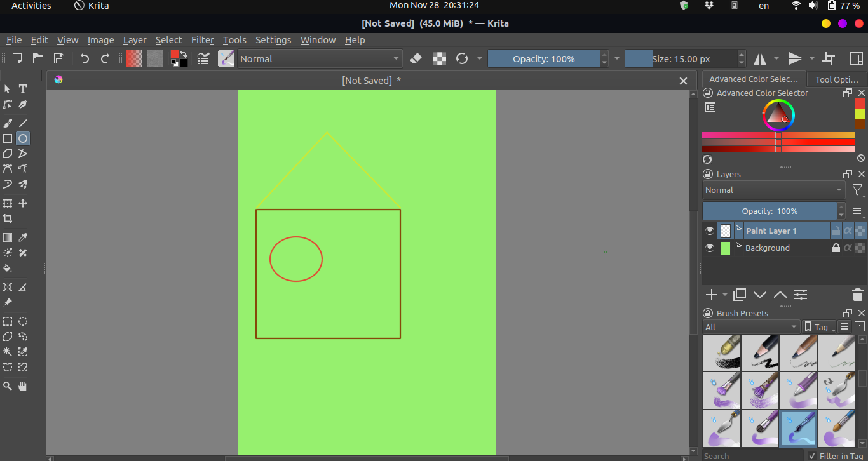Select the Zoom tool
Viewport: 868px width, 461px height.
pos(8,385)
